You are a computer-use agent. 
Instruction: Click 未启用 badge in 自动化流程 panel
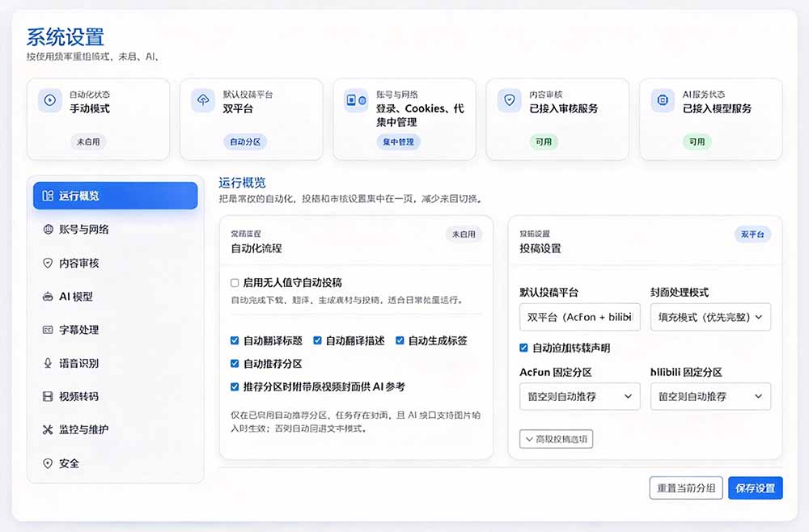point(464,234)
